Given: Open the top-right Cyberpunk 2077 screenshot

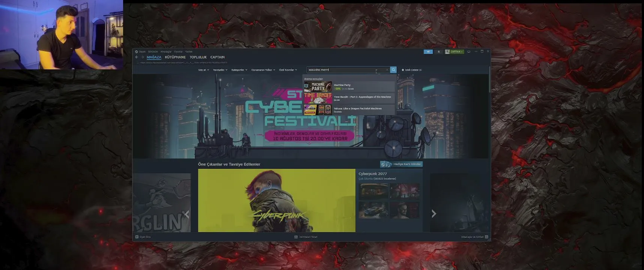Looking at the screenshot, I should [x=404, y=191].
